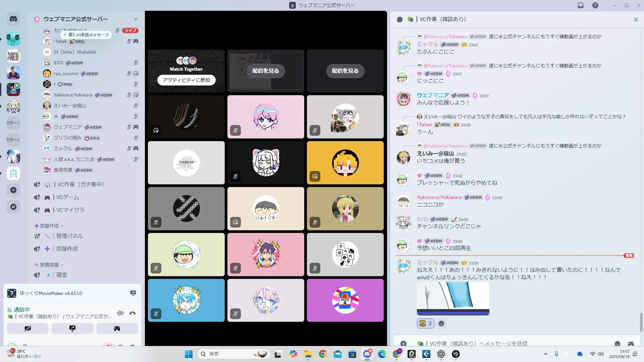Open help icon in title bar

[x=595, y=5]
